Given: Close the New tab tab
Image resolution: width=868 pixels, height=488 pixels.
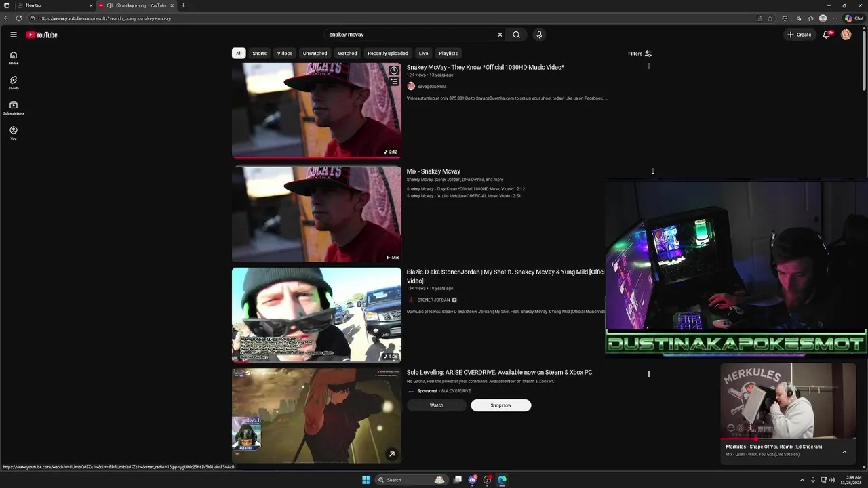Looking at the screenshot, I should (x=91, y=5).
